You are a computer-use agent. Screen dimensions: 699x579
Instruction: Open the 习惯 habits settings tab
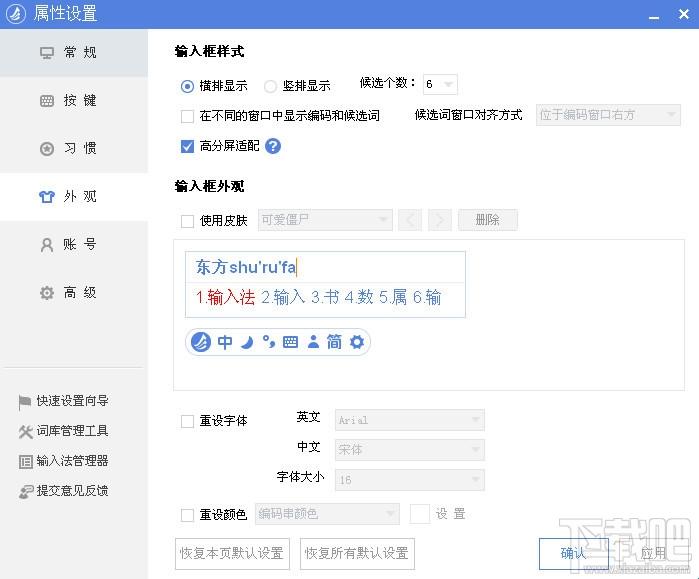(x=74, y=148)
